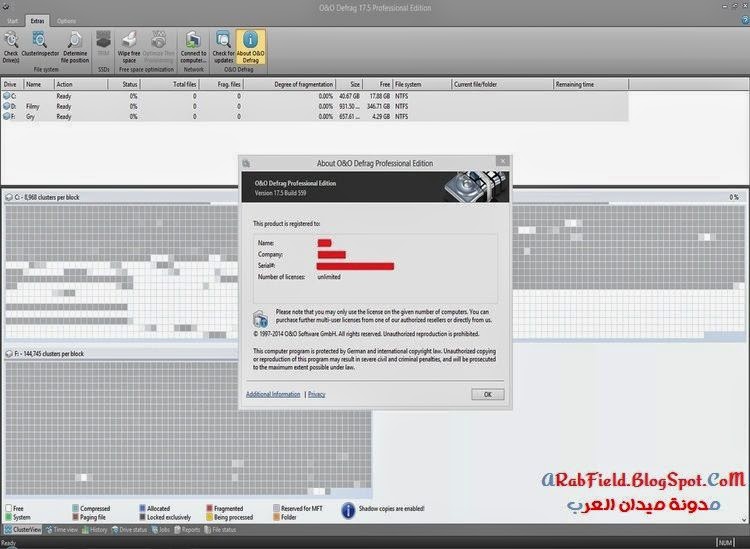The image size is (750, 549).
Task: Click the Being processed legend swatch
Action: point(210,517)
